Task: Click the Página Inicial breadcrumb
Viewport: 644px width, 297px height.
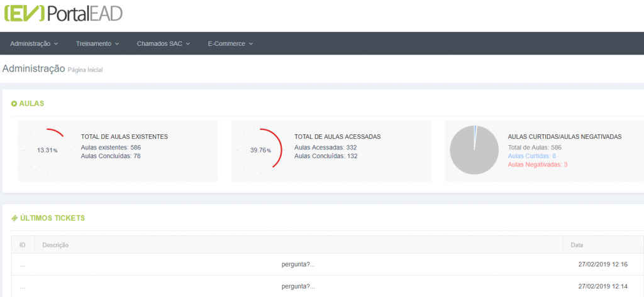Action: click(x=85, y=70)
